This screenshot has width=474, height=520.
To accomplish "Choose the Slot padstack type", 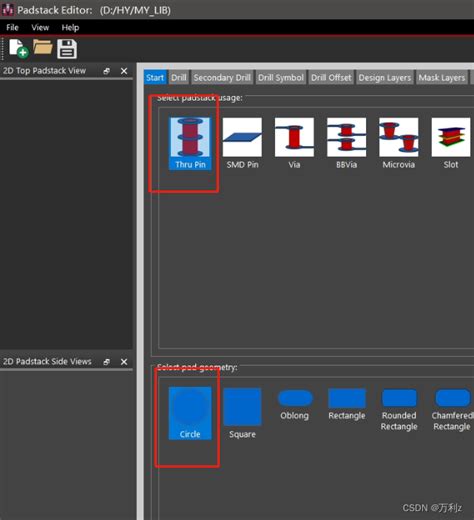I will [x=451, y=143].
